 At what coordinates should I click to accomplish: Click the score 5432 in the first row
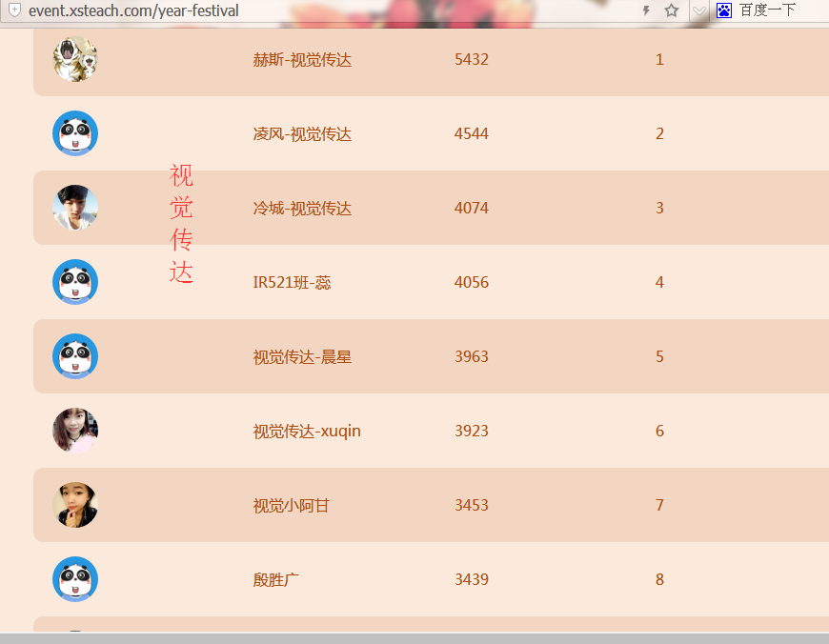tap(471, 60)
